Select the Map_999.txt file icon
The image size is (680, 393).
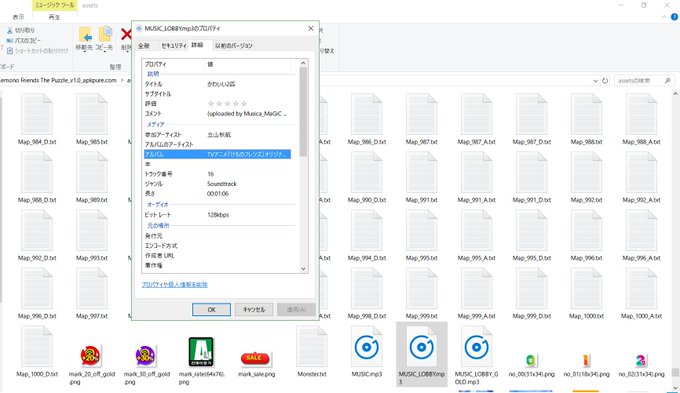click(422, 289)
